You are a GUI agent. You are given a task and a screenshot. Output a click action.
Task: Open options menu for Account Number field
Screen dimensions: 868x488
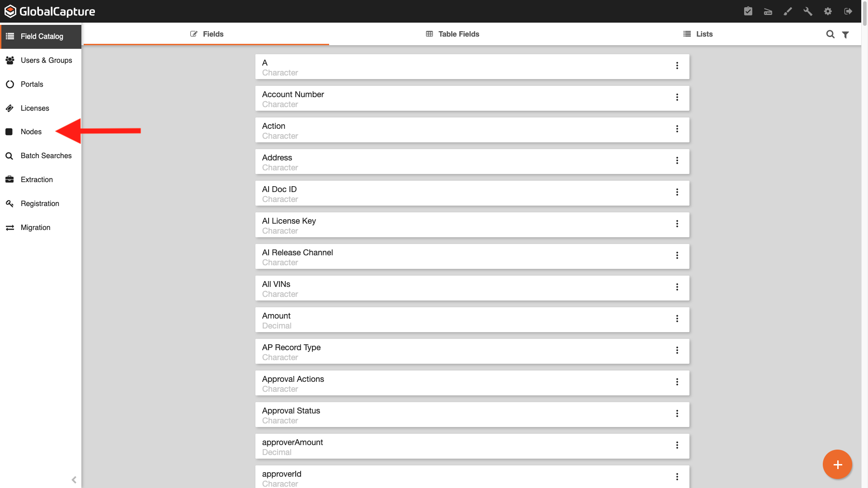677,97
